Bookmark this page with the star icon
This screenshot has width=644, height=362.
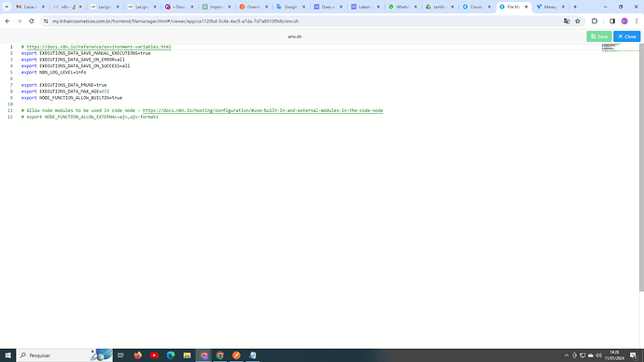tap(578, 21)
